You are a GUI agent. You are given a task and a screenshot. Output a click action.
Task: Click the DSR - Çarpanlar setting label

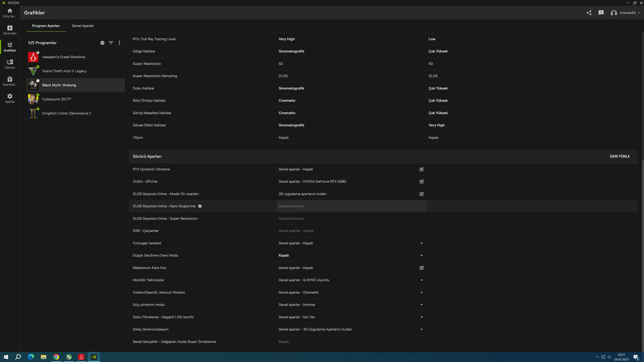pyautogui.click(x=146, y=231)
